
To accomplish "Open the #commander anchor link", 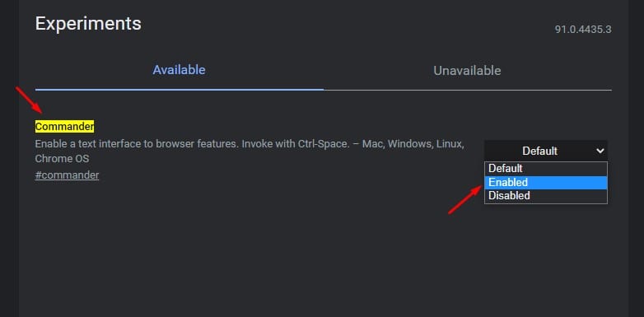I will pyautogui.click(x=67, y=175).
